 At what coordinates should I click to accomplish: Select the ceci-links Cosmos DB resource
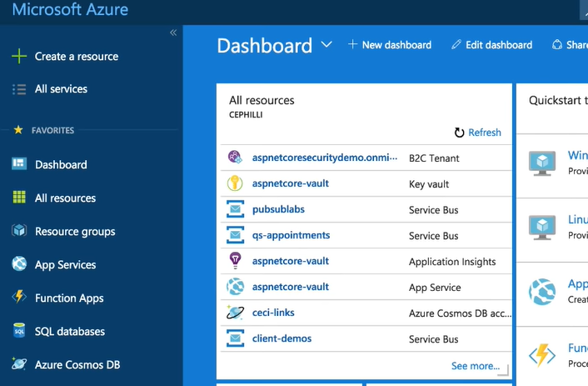pyautogui.click(x=273, y=313)
